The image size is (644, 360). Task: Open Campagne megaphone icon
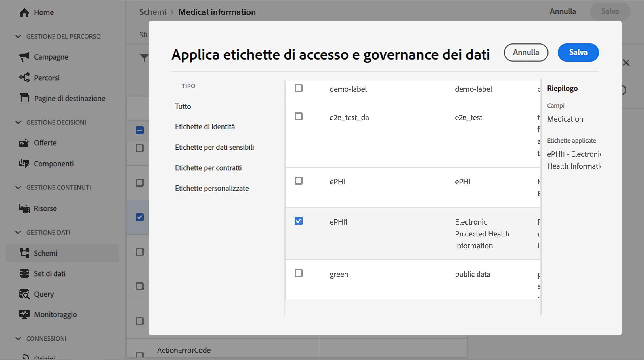24,57
